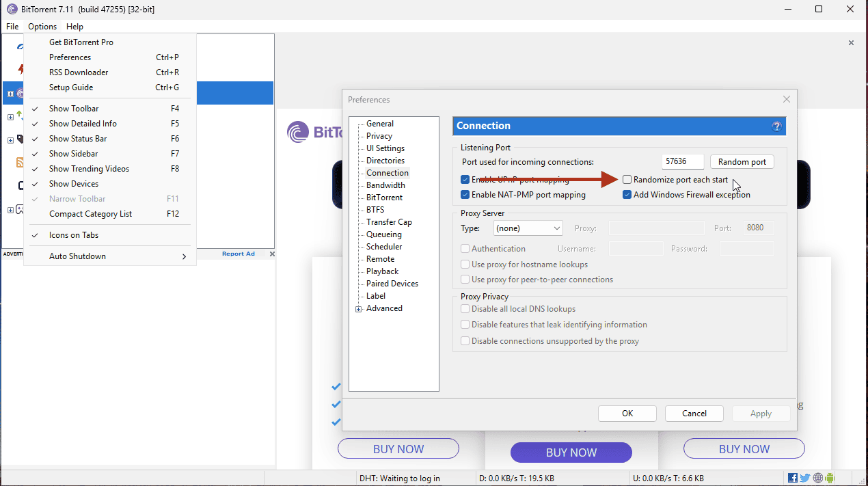Close the Preferences dialog with its X
The width and height of the screenshot is (868, 486).
tap(786, 100)
